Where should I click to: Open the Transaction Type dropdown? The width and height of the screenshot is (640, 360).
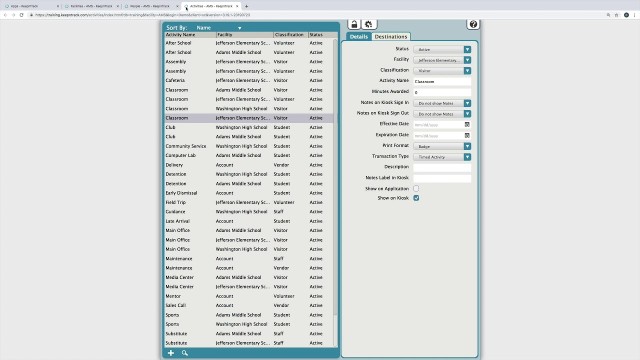coord(442,157)
